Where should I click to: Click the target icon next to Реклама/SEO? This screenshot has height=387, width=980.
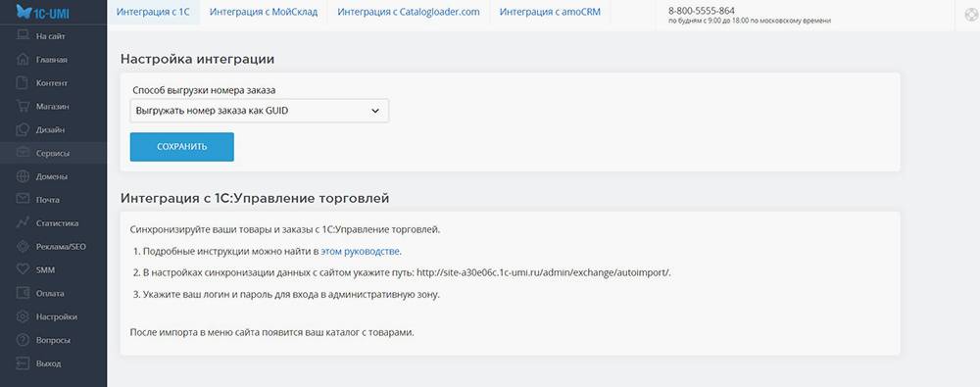click(x=24, y=246)
